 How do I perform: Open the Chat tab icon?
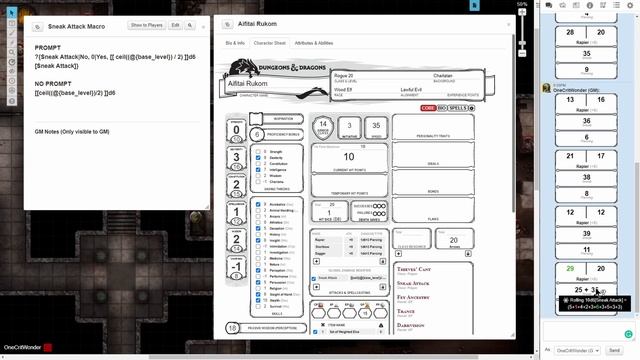pos(549,5)
